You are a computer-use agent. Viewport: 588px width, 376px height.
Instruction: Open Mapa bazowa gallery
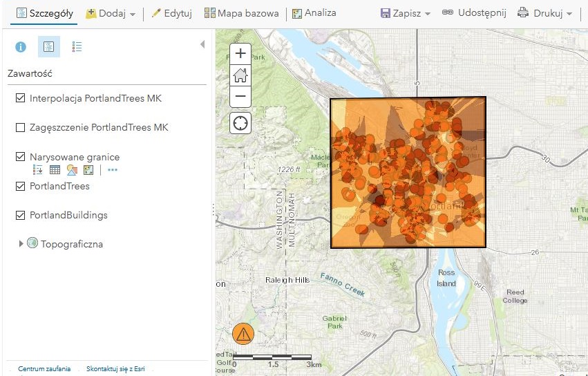point(242,14)
